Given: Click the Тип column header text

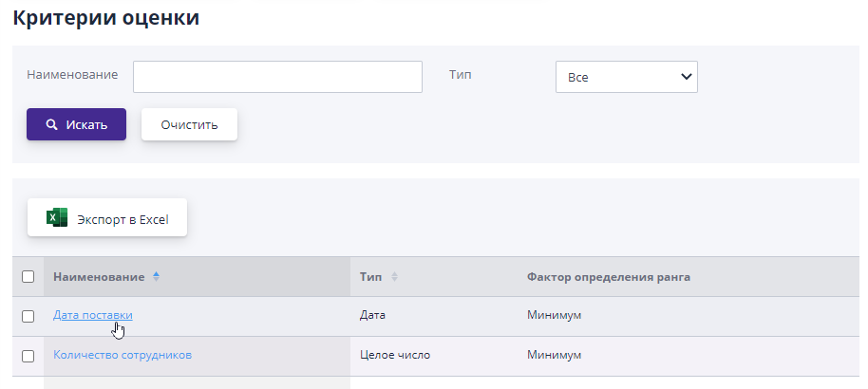Looking at the screenshot, I should click(x=370, y=277).
